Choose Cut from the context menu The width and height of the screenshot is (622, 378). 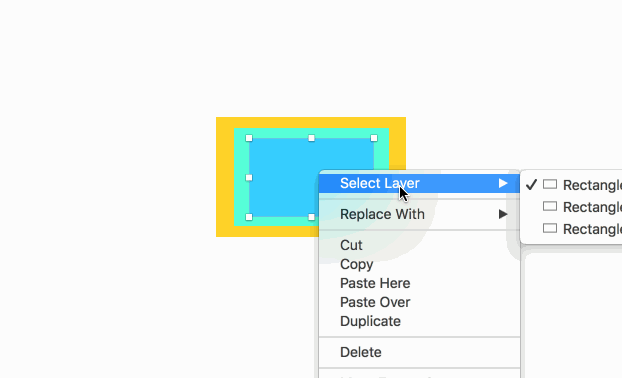pos(351,245)
